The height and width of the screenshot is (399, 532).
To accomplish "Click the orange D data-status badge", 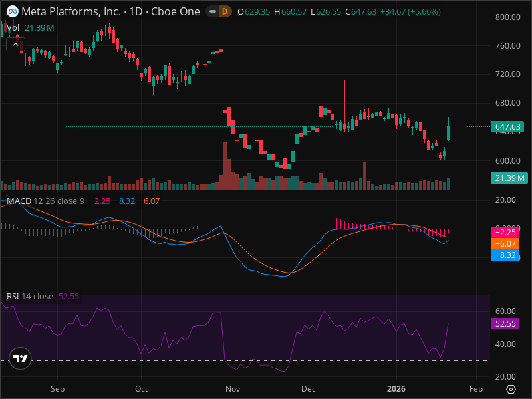I will point(225,11).
